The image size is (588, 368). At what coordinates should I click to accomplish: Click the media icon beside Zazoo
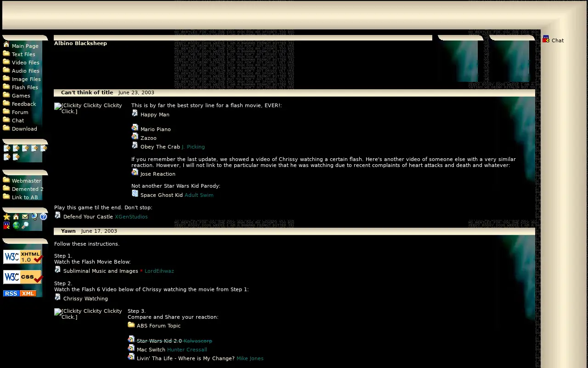135,137
